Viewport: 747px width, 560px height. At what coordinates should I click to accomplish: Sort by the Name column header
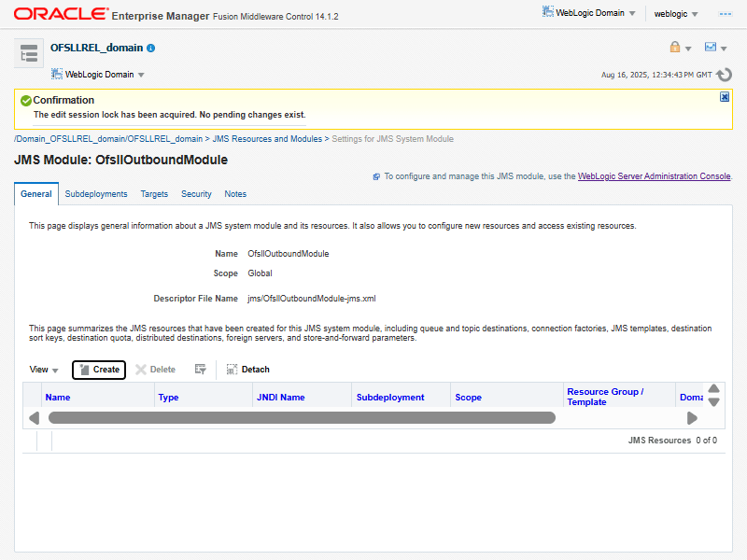tap(58, 398)
